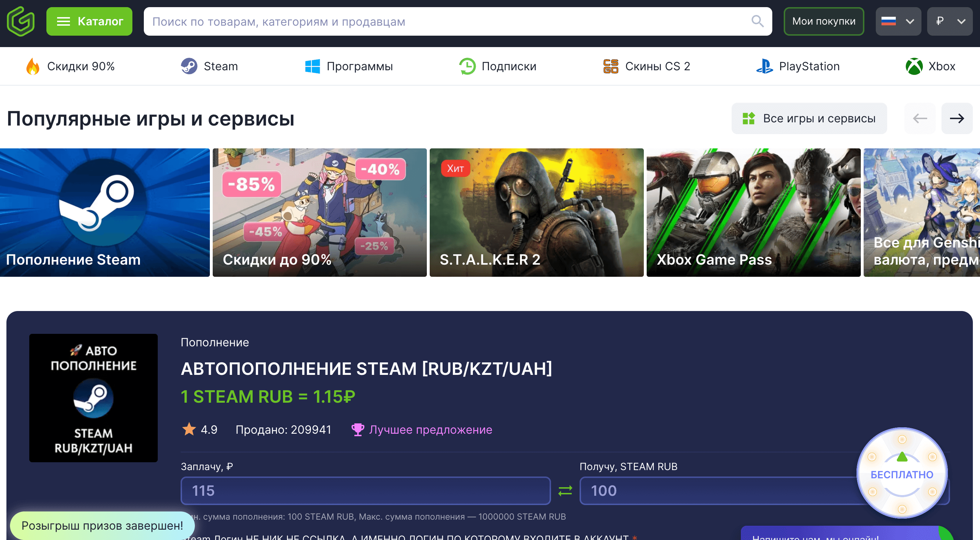Open the Программы category

click(349, 66)
